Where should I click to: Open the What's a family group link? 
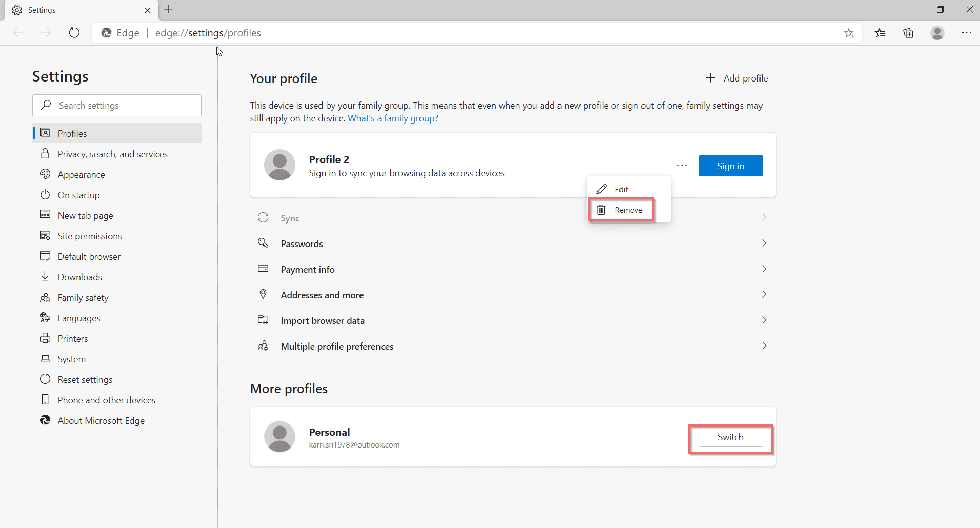pos(393,118)
